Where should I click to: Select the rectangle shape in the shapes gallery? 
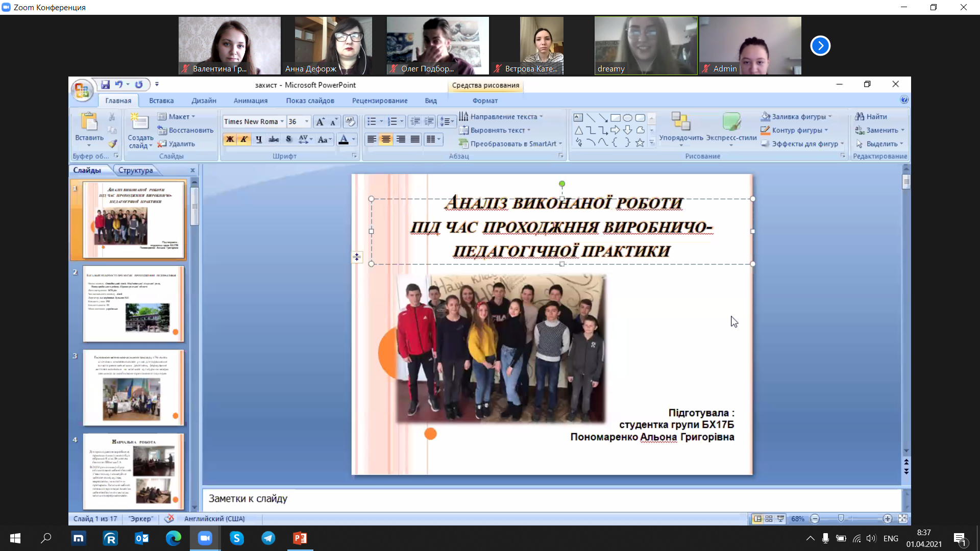coord(616,118)
